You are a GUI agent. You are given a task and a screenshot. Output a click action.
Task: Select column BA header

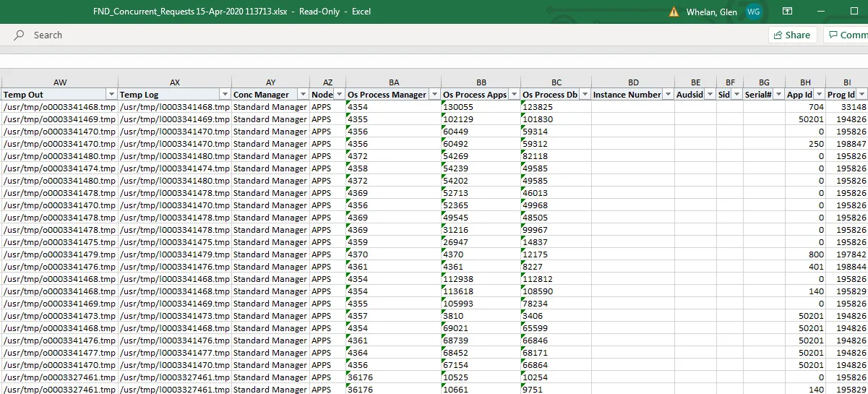coord(393,83)
